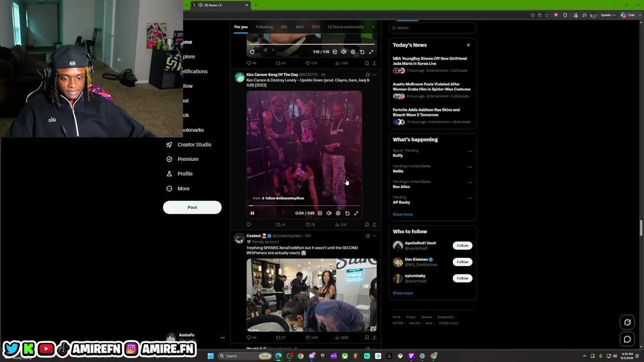Expand the More menu in sidebar
The height and width of the screenshot is (362, 644).
point(178,189)
